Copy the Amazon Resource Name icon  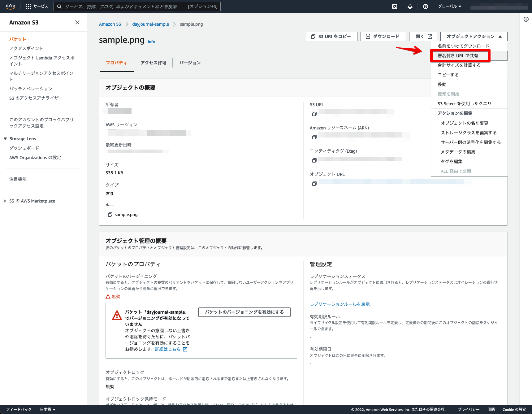[314, 137]
